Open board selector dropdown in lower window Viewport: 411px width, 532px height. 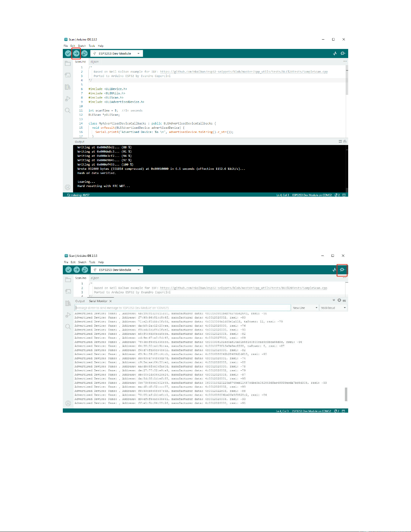[117, 270]
